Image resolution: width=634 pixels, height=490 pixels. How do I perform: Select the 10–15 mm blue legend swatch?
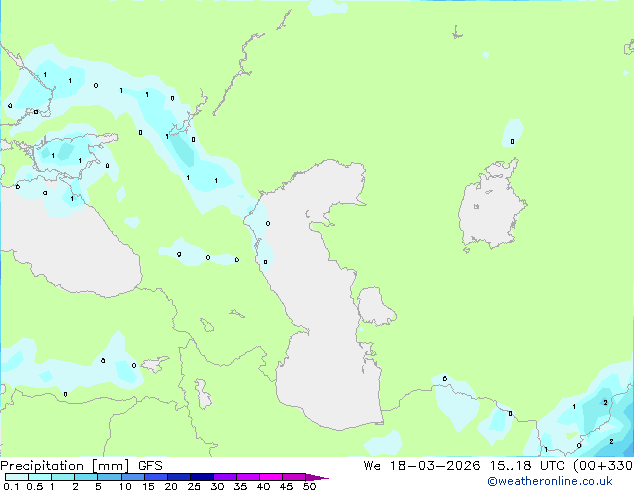132,477
